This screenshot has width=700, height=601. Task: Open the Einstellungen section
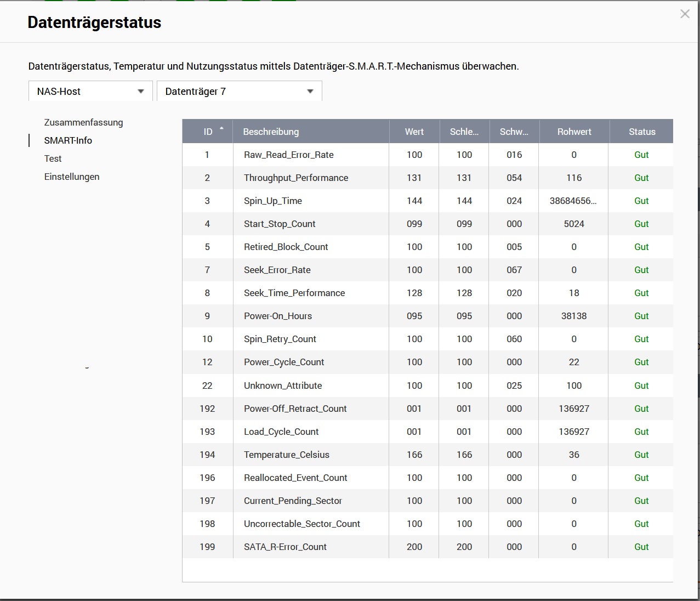tap(72, 177)
